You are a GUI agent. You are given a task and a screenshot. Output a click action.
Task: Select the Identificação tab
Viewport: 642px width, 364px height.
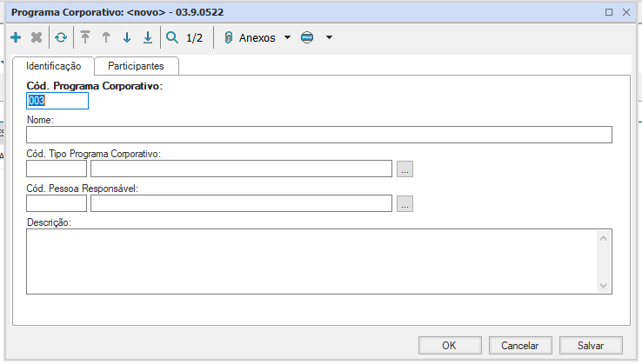click(54, 66)
